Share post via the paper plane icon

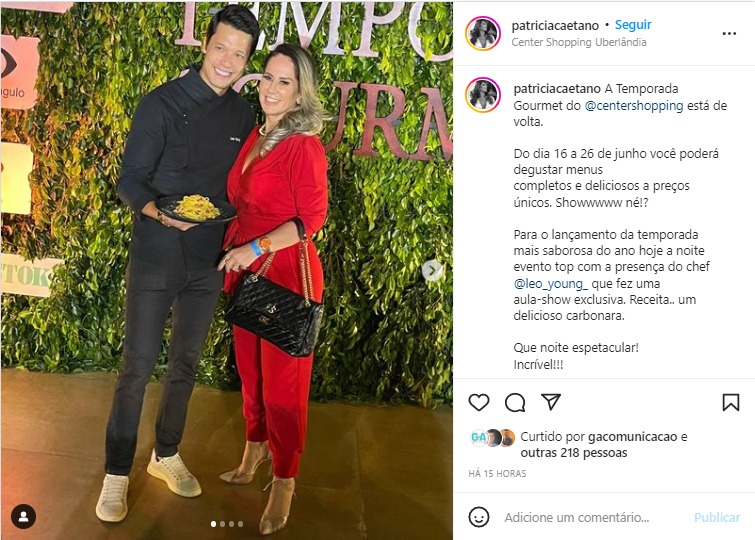(551, 402)
